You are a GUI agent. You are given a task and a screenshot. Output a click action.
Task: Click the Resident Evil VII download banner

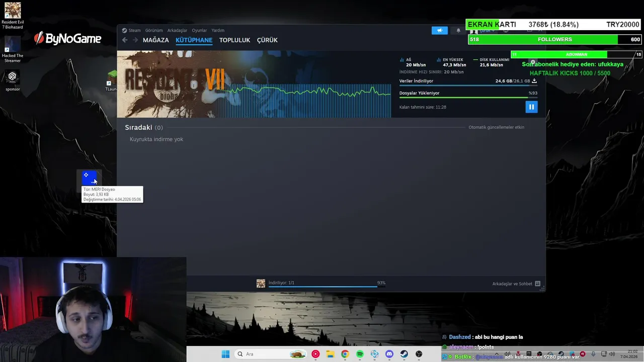click(x=254, y=84)
